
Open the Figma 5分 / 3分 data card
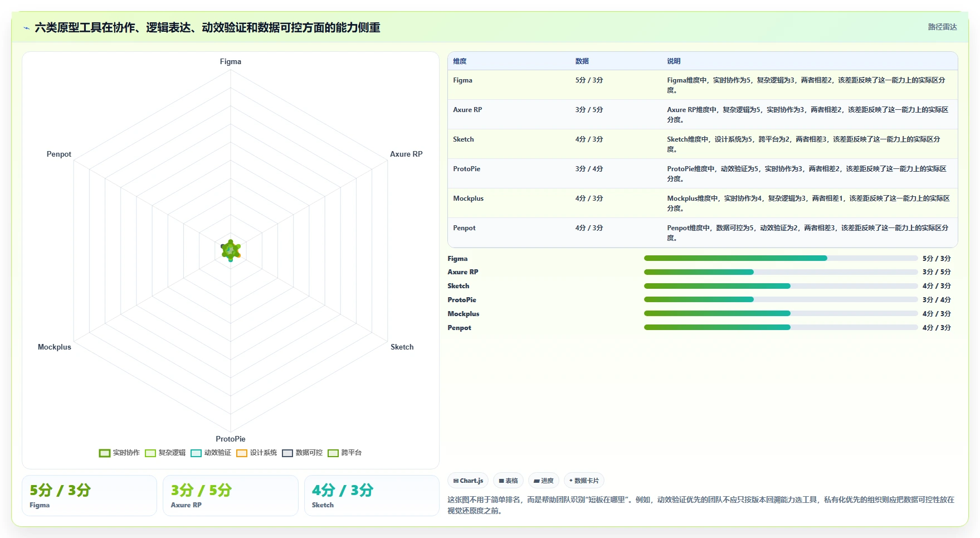point(90,496)
